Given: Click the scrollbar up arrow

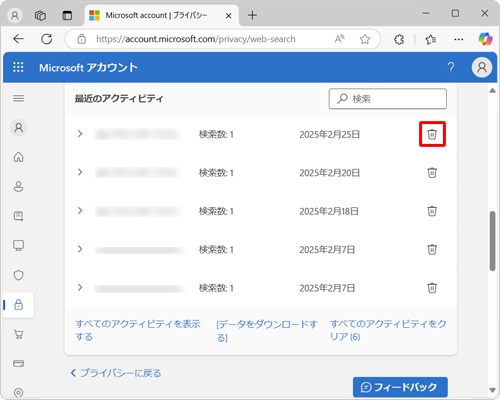Looking at the screenshot, I should pyautogui.click(x=492, y=91).
